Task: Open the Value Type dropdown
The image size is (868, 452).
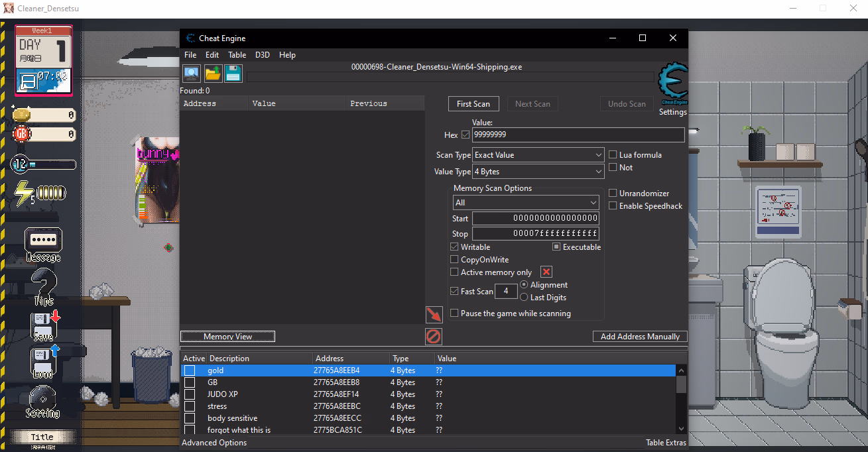Action: click(537, 172)
